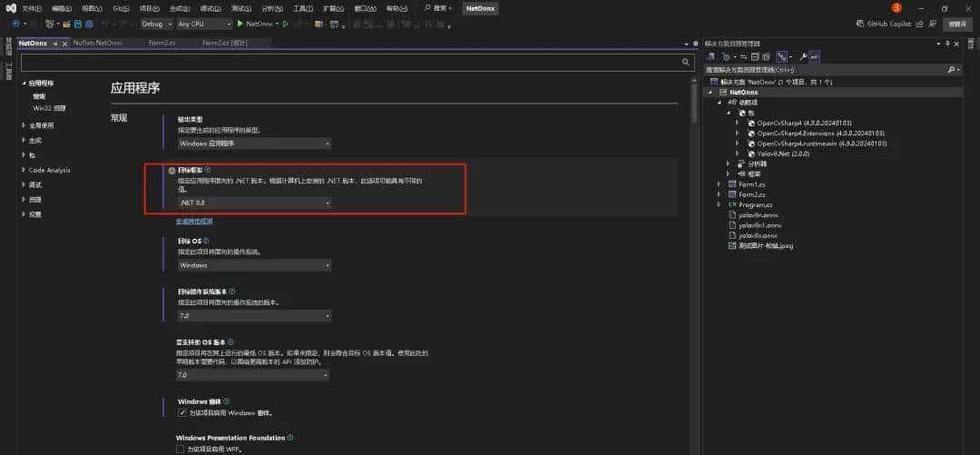Open the output type Windows application dropdown
This screenshot has height=455, width=980.
click(x=254, y=143)
